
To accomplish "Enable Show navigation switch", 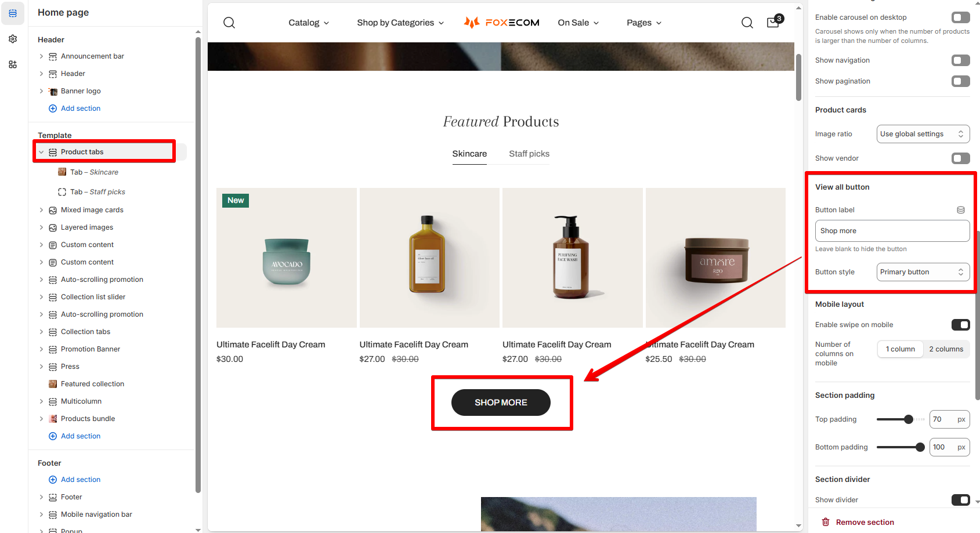I will point(960,60).
